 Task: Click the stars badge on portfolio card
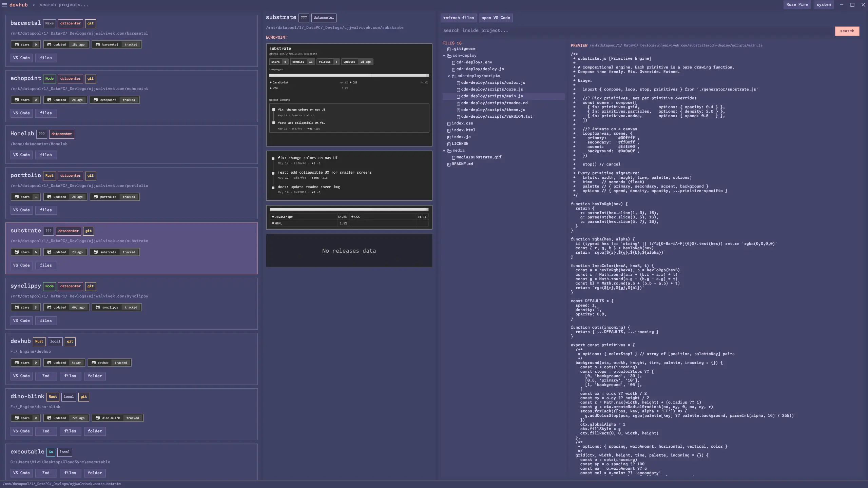pos(25,197)
